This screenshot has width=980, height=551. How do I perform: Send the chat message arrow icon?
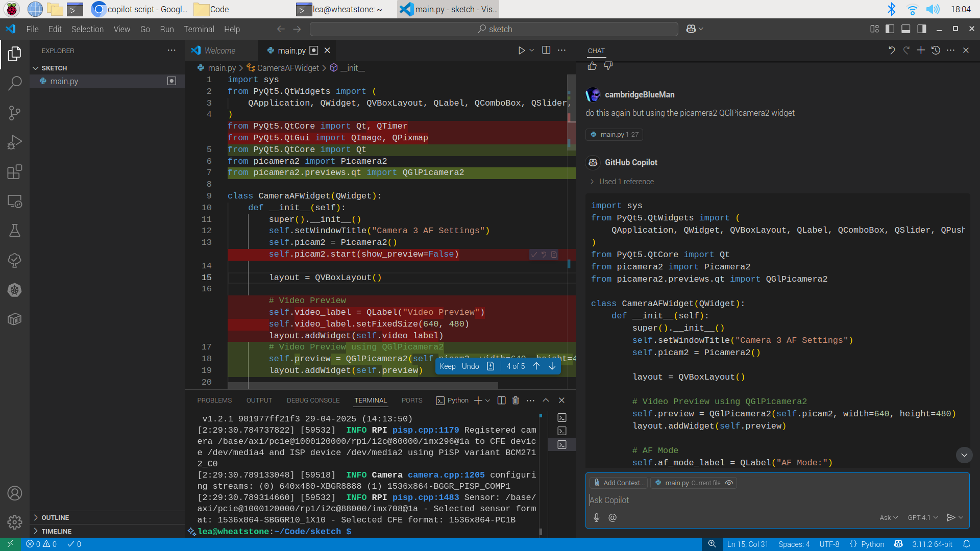click(x=950, y=517)
